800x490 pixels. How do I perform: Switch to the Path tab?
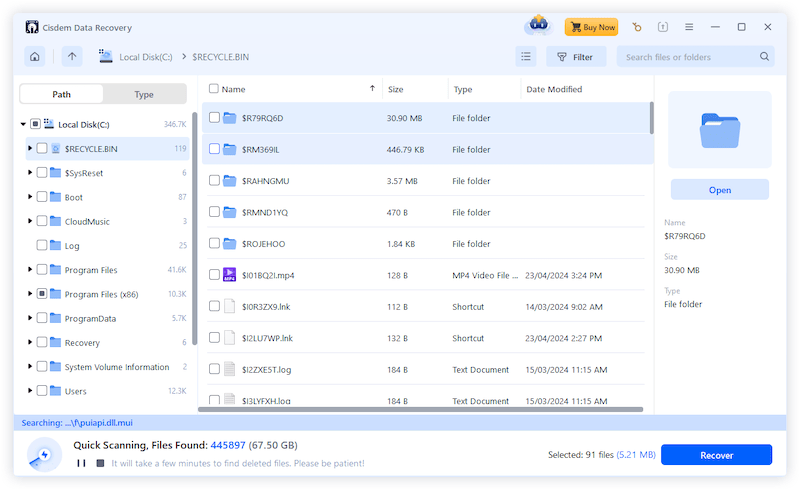(x=61, y=94)
